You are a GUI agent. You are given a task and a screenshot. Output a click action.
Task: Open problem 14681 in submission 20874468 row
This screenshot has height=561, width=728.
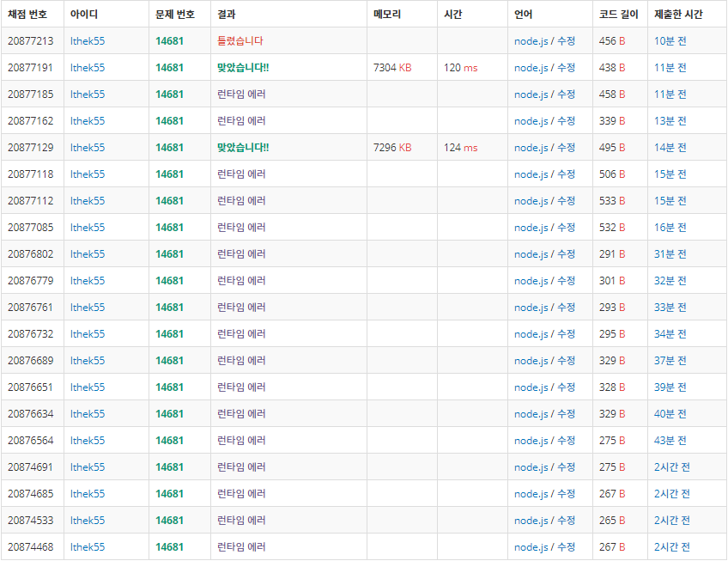tap(169, 547)
